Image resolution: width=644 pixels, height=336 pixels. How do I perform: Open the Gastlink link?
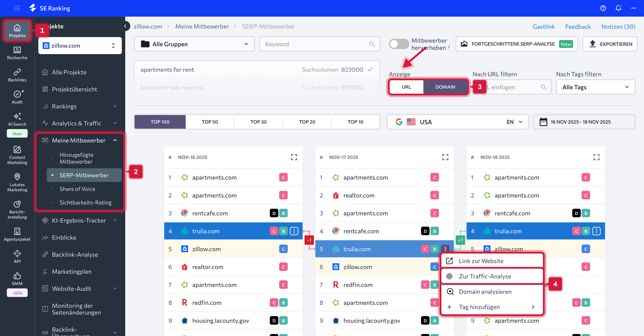544,27
